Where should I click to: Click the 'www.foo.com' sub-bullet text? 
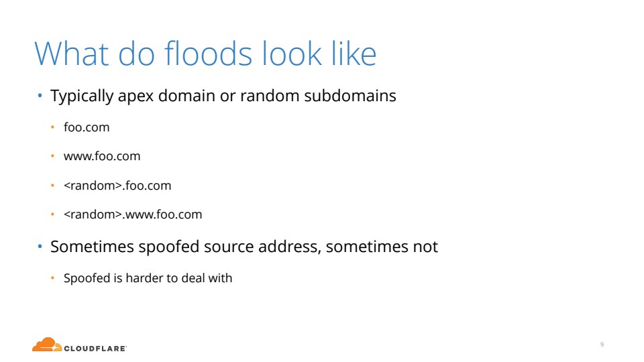coord(102,156)
